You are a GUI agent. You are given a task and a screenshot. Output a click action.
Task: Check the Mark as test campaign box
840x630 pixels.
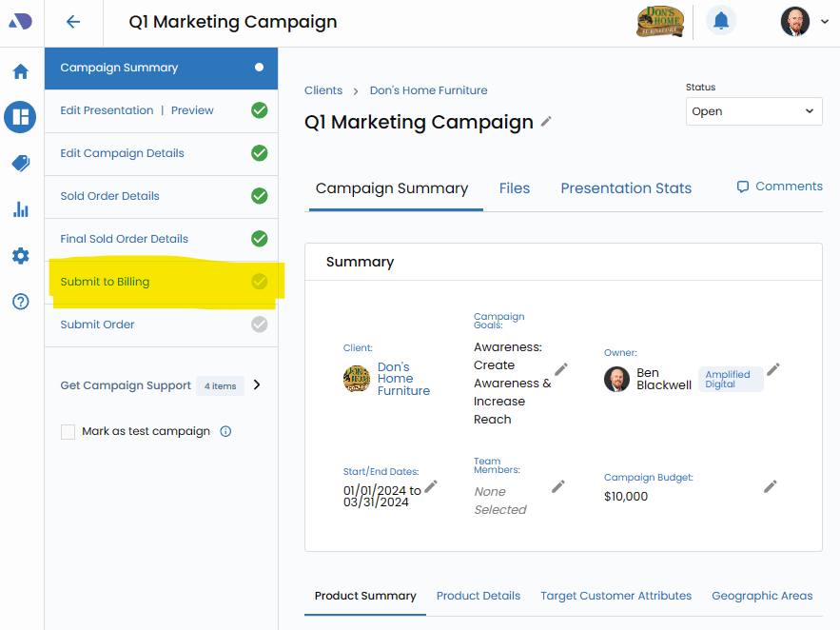tap(68, 432)
